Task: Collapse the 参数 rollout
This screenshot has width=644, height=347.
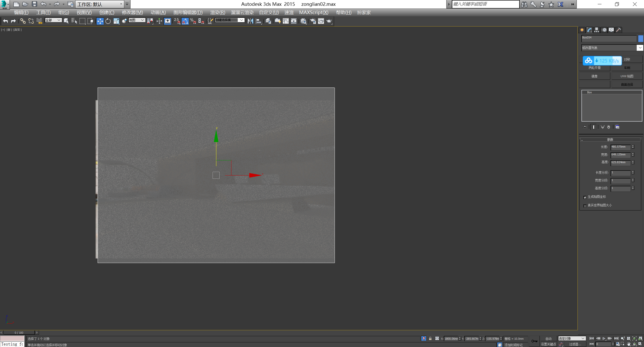Action: (x=610, y=140)
